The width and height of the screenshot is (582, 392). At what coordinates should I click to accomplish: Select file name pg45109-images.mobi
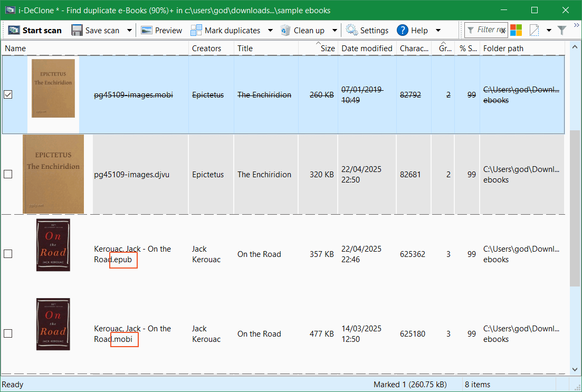(133, 94)
